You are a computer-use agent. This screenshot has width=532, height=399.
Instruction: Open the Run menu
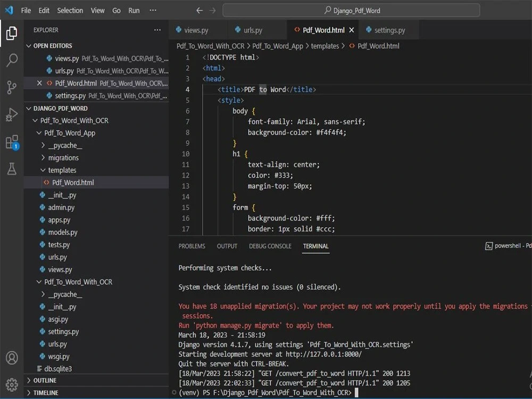click(134, 10)
